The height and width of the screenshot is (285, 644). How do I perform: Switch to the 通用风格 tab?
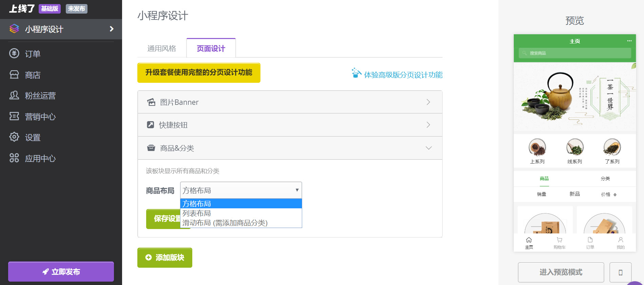(162, 49)
